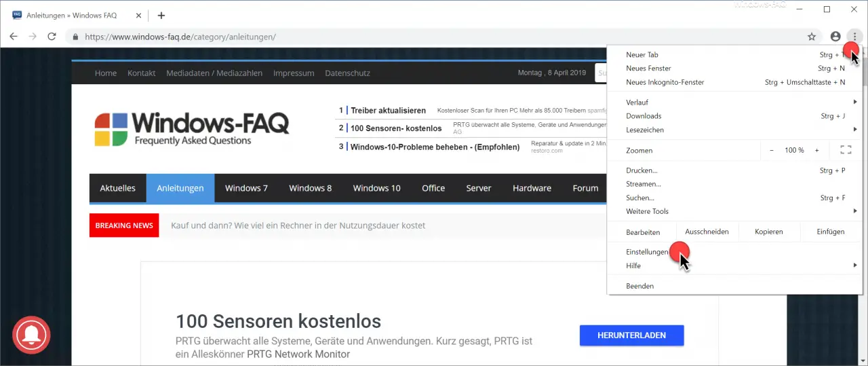Click the 100 Sensoren kostenlos heading
This screenshot has width=868, height=366.
pos(278,321)
